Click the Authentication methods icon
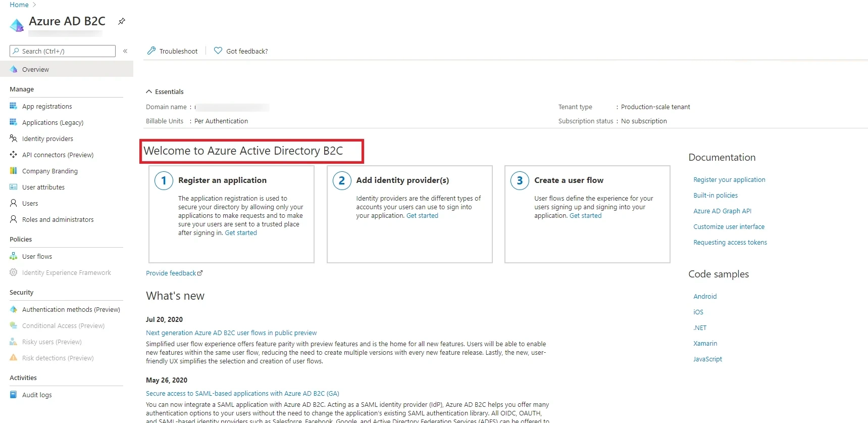Viewport: 868px width, 423px height. pyautogui.click(x=14, y=309)
